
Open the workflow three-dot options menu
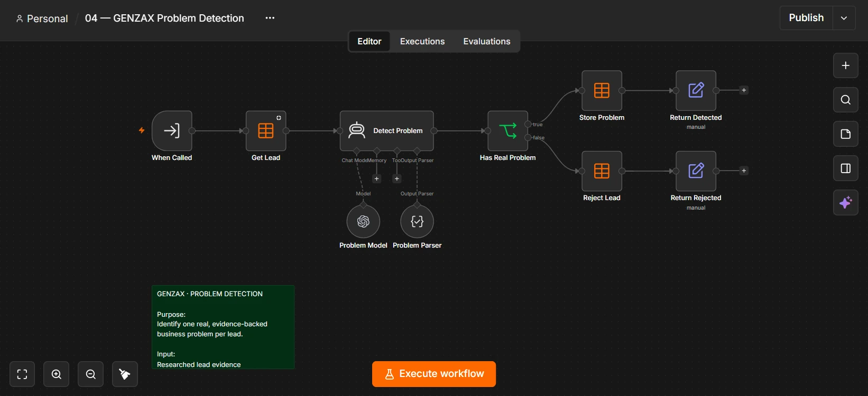270,18
